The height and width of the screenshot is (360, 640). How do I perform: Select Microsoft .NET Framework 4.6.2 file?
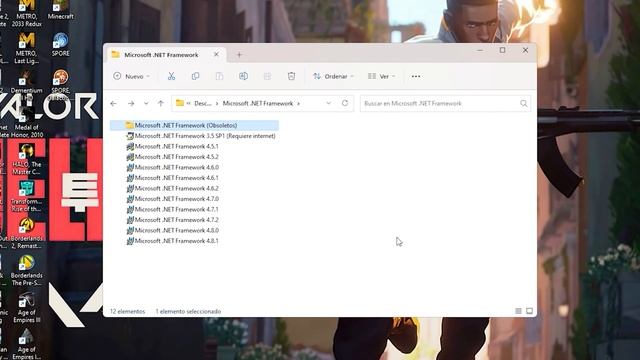172,189
